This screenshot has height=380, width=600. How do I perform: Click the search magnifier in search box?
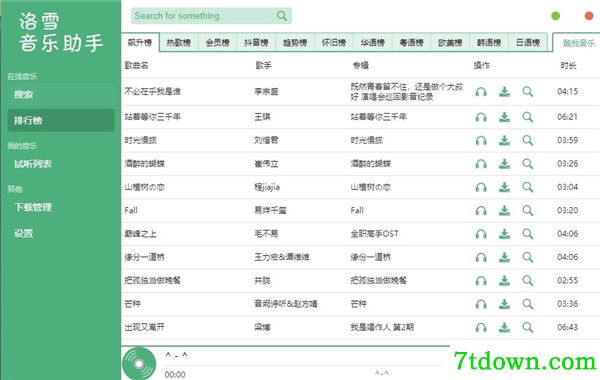[x=282, y=16]
